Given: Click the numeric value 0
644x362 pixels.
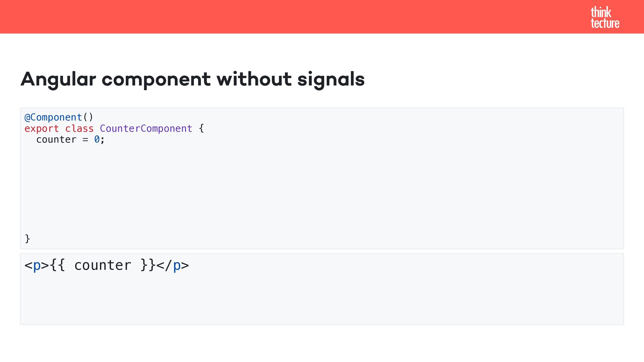Looking at the screenshot, I should [97, 139].
